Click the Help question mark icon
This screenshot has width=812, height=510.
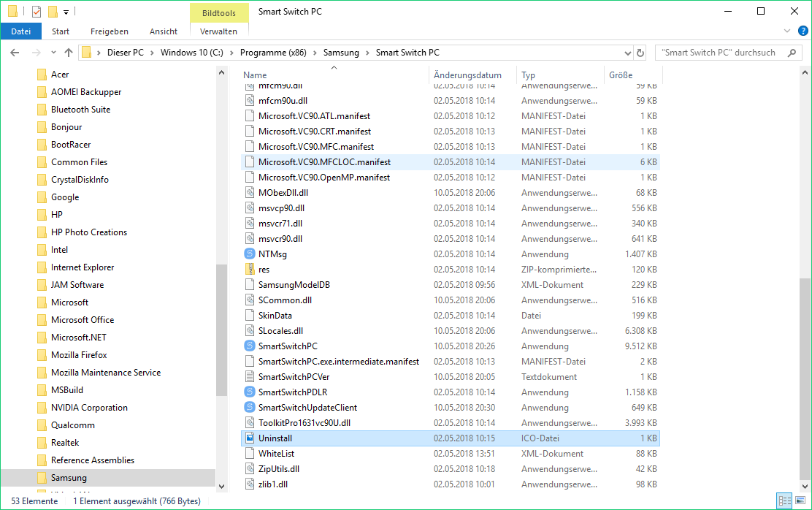pos(803,31)
